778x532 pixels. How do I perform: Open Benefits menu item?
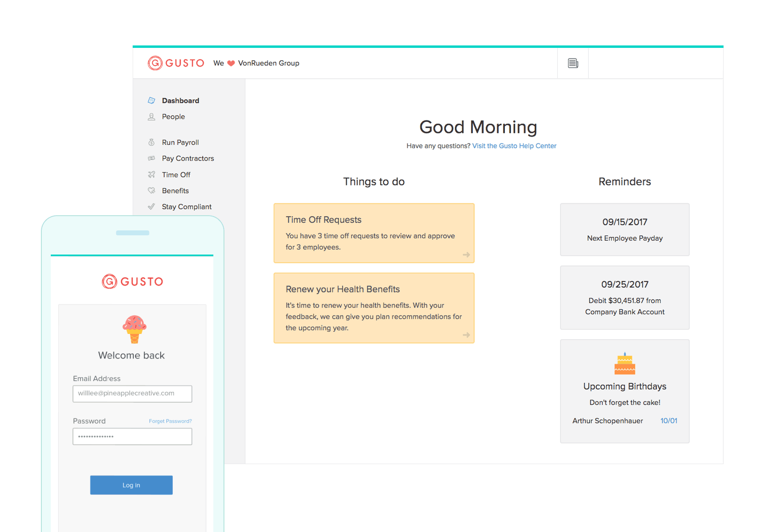(175, 191)
